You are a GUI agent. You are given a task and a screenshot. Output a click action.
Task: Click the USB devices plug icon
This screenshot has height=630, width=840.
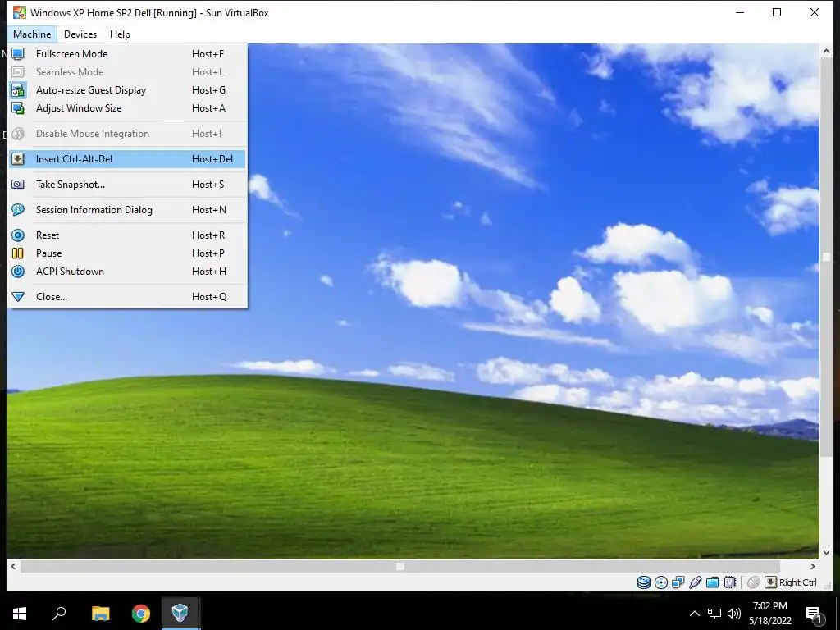click(696, 582)
